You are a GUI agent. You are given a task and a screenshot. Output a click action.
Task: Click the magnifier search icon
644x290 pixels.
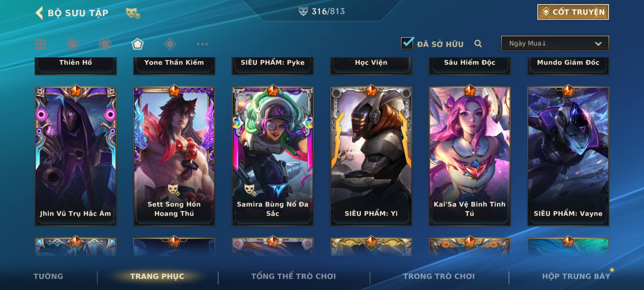tap(478, 44)
